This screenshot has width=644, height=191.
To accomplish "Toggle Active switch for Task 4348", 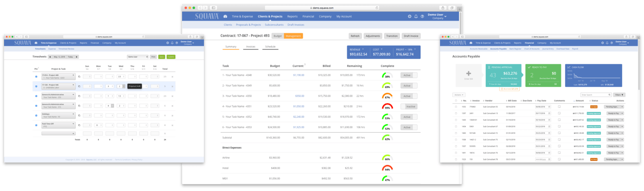I will (x=409, y=75).
